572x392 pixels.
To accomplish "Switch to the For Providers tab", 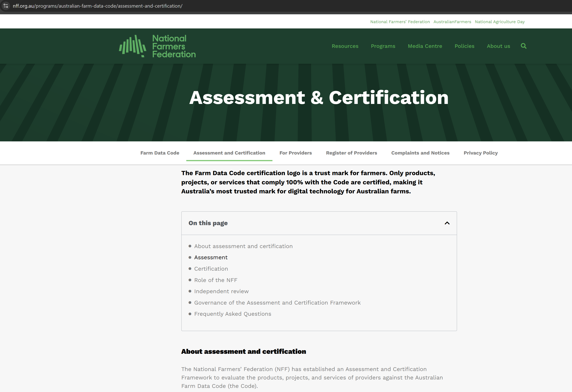I will [x=295, y=153].
